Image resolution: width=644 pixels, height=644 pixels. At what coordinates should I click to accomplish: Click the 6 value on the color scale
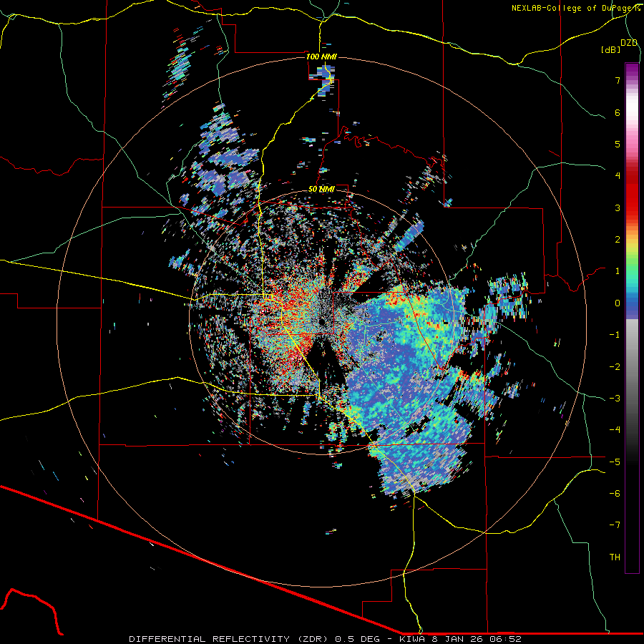(618, 112)
